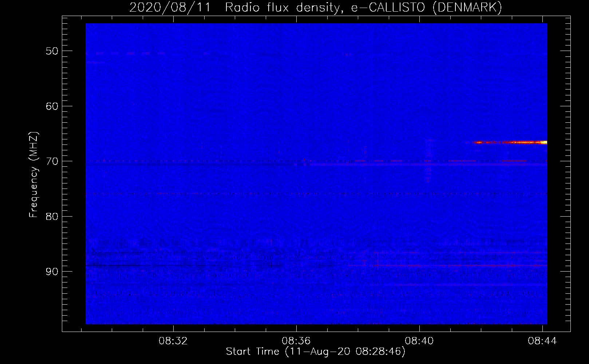Screen dimensions: 589x364
Task: Click the 60 MHz frequency tick label
Action: click(x=52, y=106)
